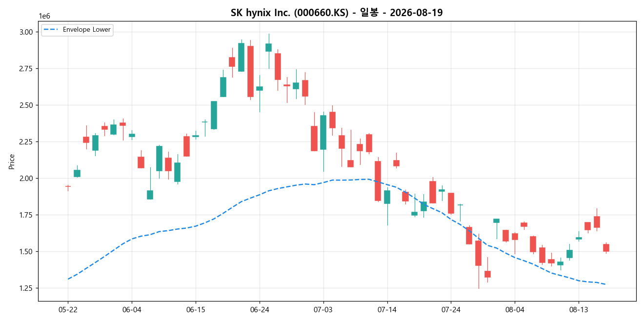The height and width of the screenshot is (322, 644).
Task: Click the Price y-axis label
Action: pyautogui.click(x=12, y=161)
